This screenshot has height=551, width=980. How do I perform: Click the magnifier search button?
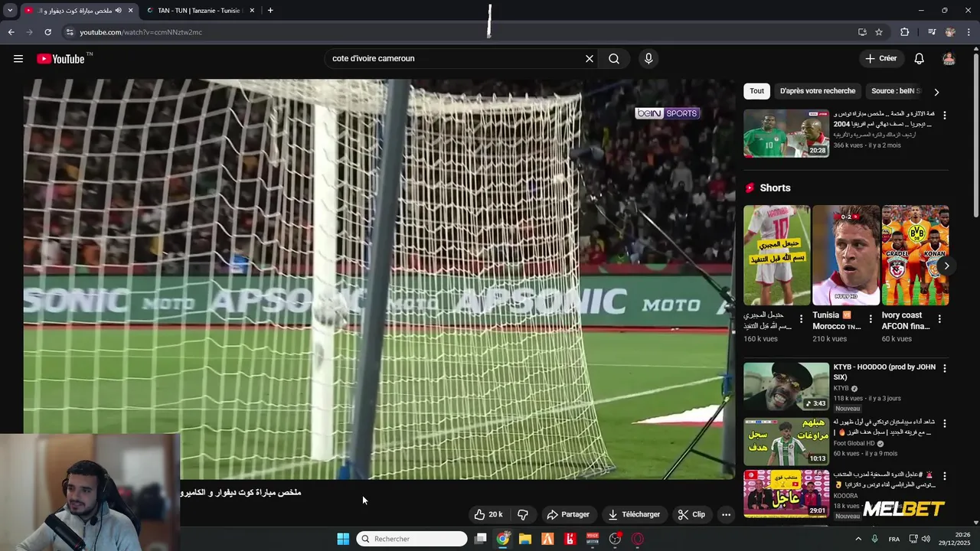[614, 59]
